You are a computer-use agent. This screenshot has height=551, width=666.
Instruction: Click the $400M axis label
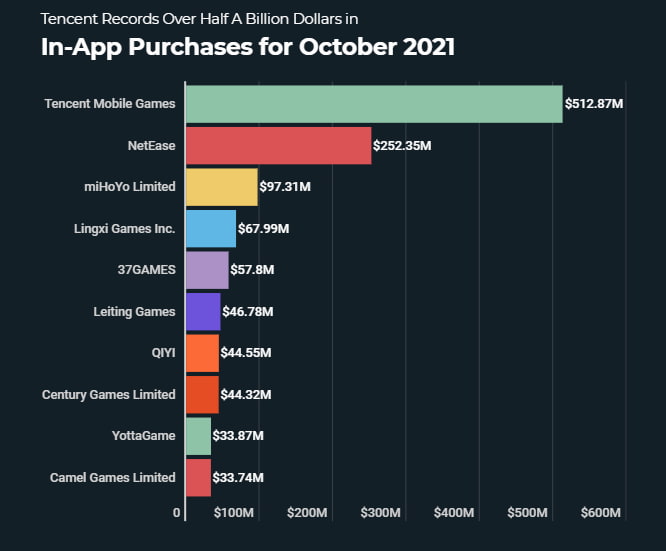coord(454,513)
